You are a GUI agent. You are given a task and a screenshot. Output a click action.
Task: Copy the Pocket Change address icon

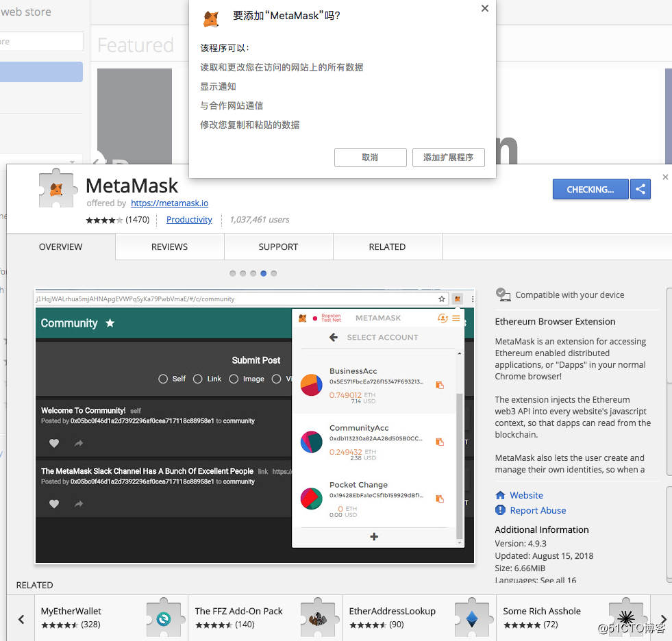(x=440, y=499)
